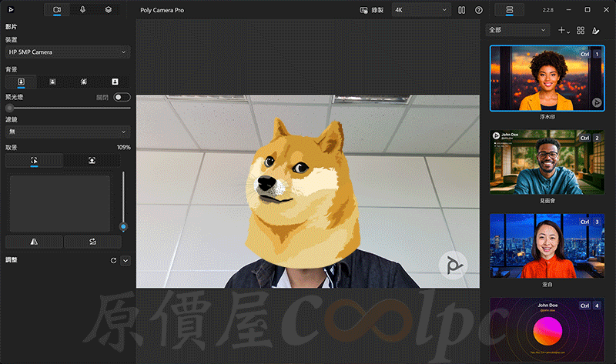This screenshot has width=616, height=364.
Task: Open the HP 5MP Camera device dropdown
Action: pos(68,52)
